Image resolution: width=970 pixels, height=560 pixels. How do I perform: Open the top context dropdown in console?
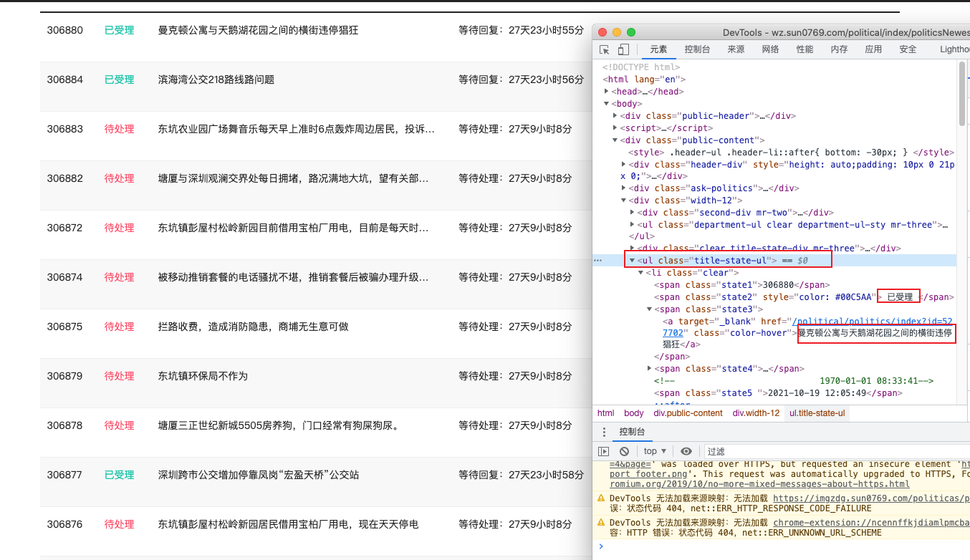click(x=655, y=451)
